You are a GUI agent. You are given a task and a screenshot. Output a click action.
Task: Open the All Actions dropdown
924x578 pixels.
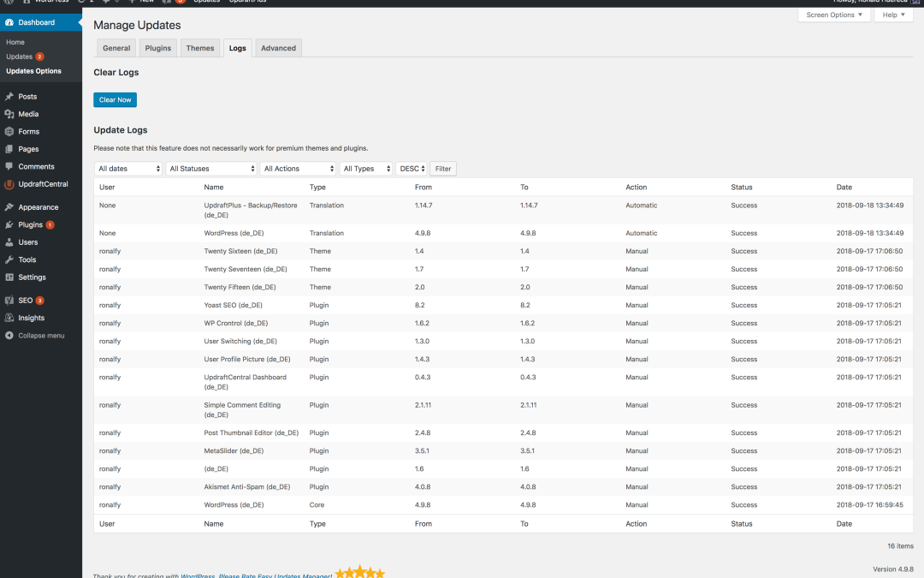tap(298, 169)
